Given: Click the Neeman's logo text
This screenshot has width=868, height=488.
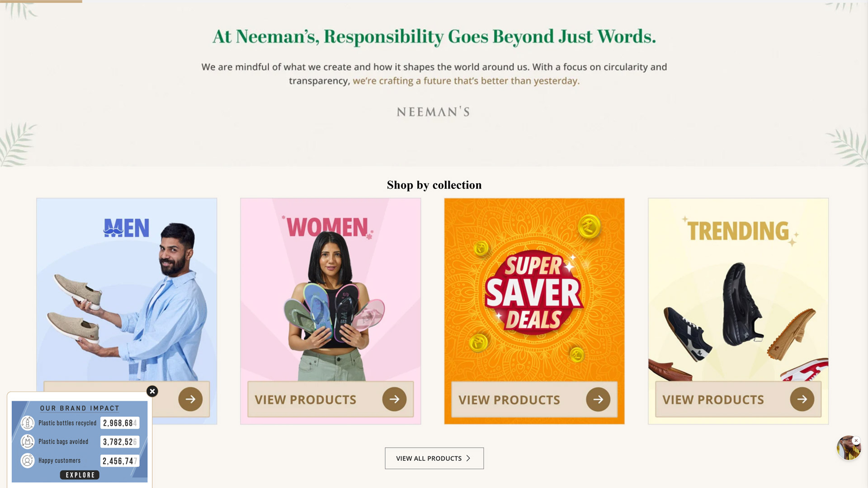Looking at the screenshot, I should click(434, 112).
